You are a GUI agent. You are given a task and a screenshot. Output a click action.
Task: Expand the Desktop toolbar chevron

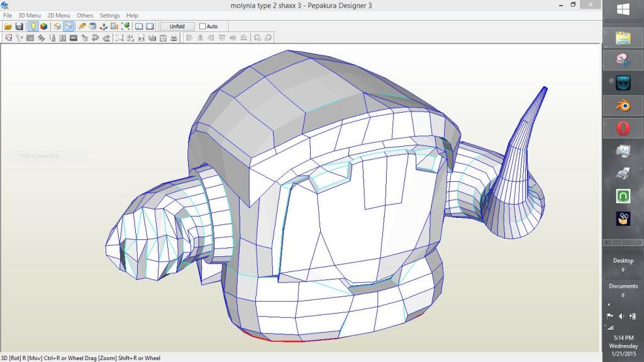[623, 269]
